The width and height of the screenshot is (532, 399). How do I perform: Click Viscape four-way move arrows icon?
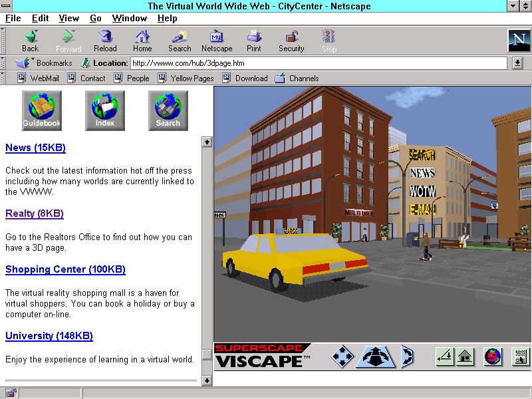point(342,356)
